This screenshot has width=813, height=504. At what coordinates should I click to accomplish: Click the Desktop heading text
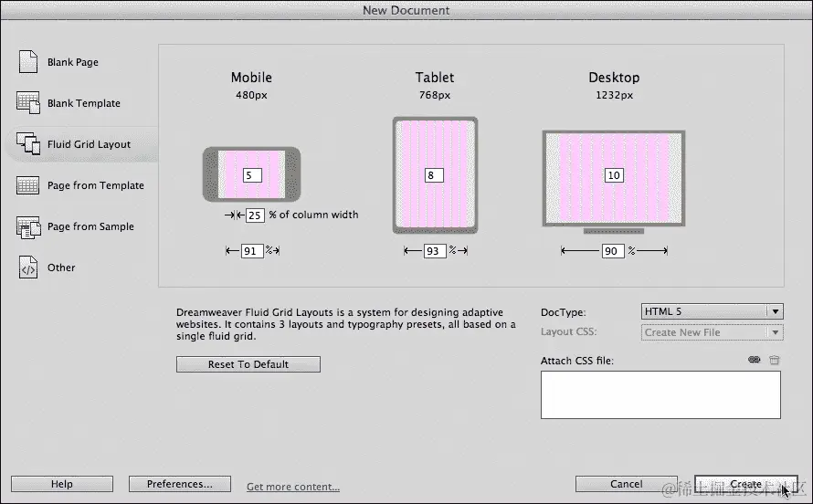(x=614, y=78)
